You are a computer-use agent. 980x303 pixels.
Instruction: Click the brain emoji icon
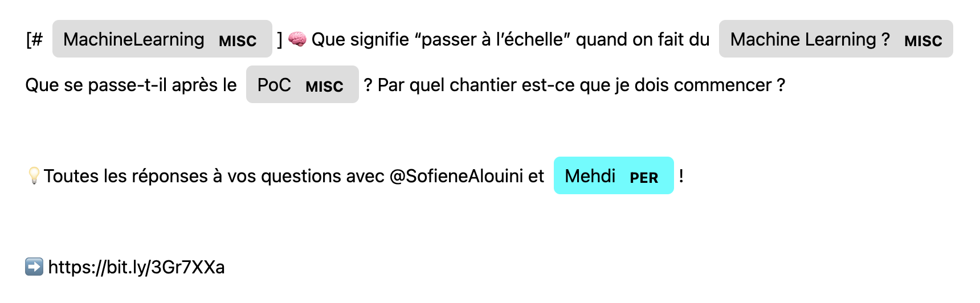click(x=297, y=39)
